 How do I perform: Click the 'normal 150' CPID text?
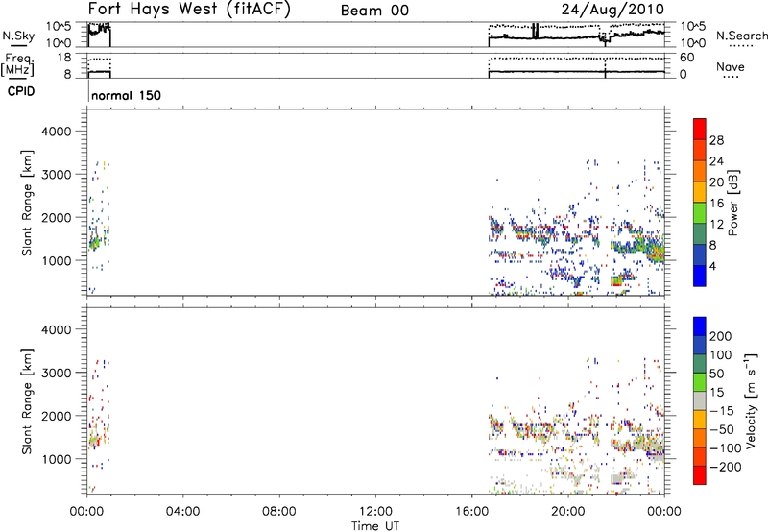[x=126, y=95]
